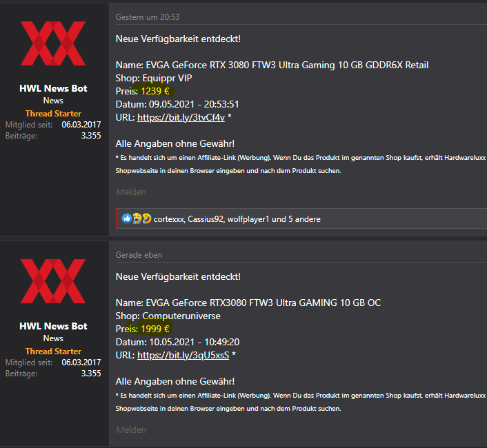Screen dimensions: 487x448
Task: Click 'Neue Verfügbarkeit entdeckt!' heading in first post
Action: 178,39
